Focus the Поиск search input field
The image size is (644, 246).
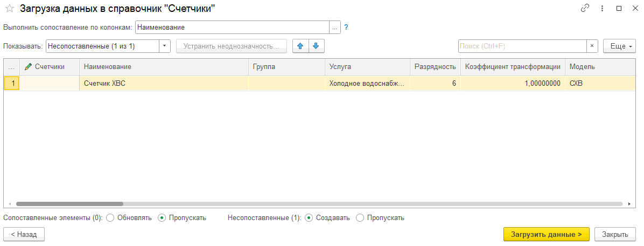522,46
